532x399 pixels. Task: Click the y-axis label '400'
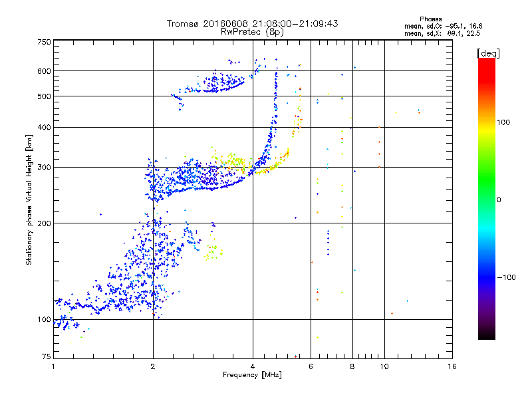(x=44, y=128)
